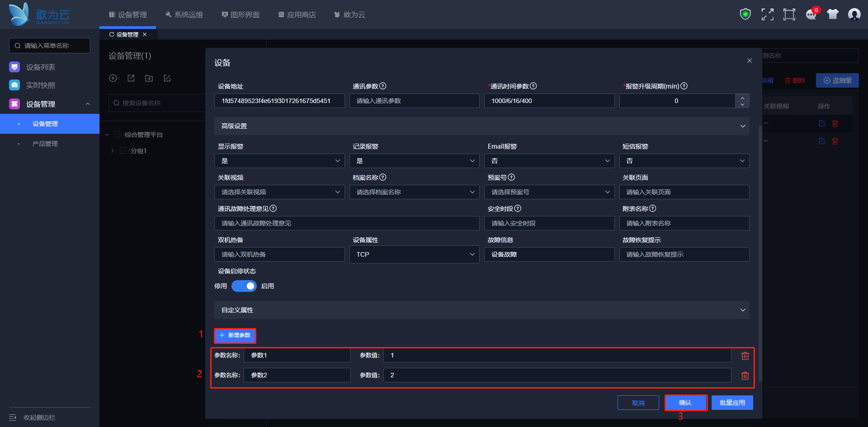Click help icon next to 通讯参数
The height and width of the screenshot is (427, 868).
[383, 86]
